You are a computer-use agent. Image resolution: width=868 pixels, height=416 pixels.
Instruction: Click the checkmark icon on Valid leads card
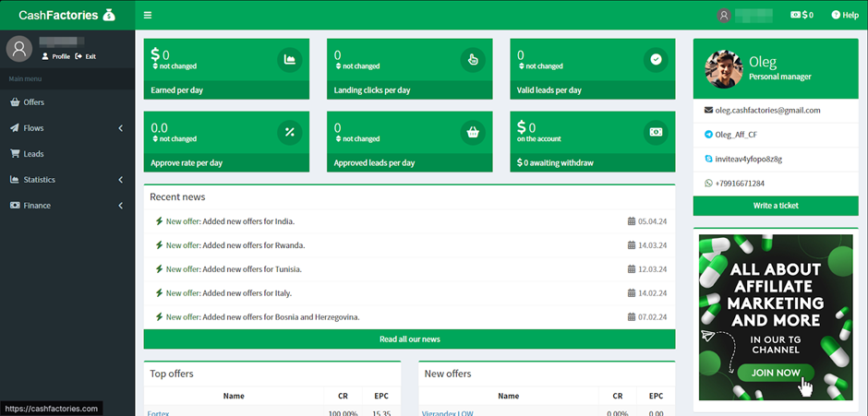(x=656, y=59)
